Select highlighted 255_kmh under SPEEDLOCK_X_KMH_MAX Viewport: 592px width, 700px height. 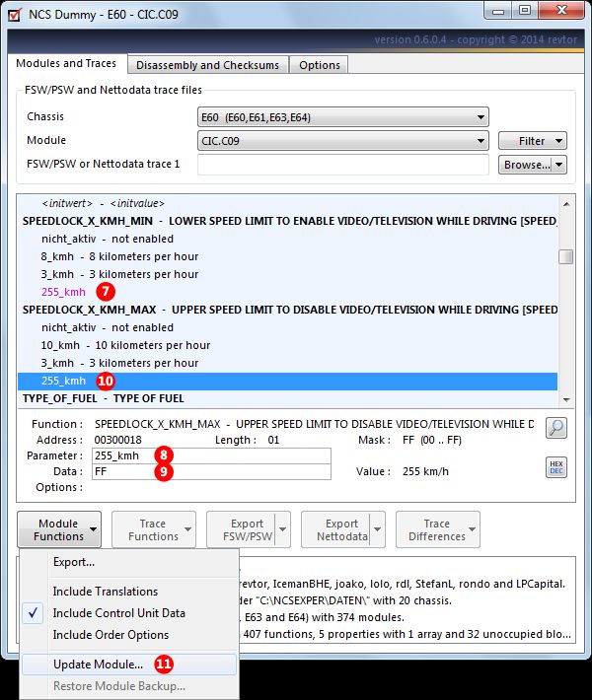[x=288, y=382]
